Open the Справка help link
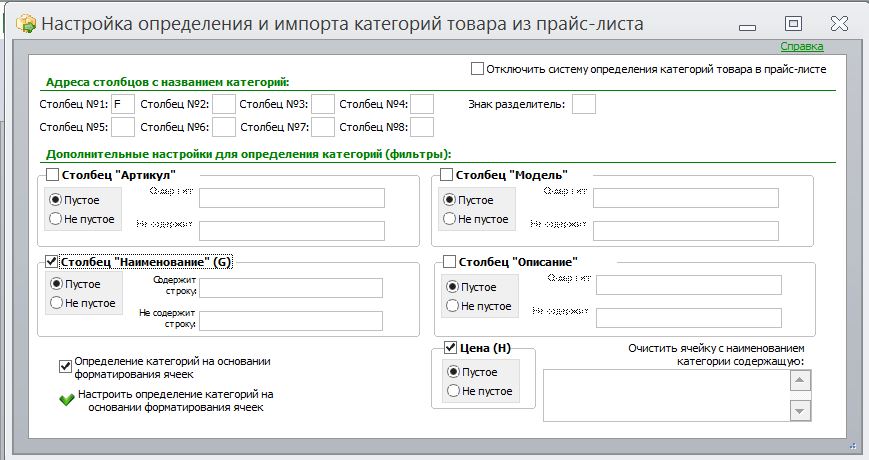The width and height of the screenshot is (869, 460). pyautogui.click(x=801, y=47)
